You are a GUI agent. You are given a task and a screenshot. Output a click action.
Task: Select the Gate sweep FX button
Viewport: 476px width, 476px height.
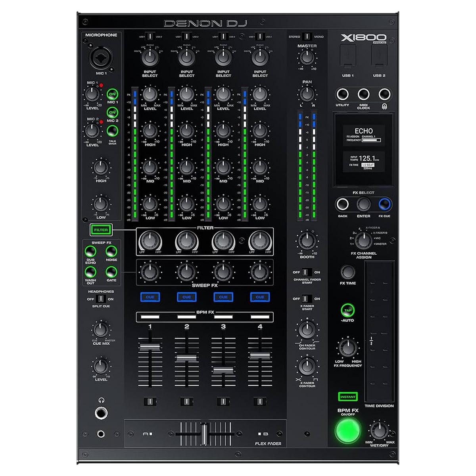111,272
